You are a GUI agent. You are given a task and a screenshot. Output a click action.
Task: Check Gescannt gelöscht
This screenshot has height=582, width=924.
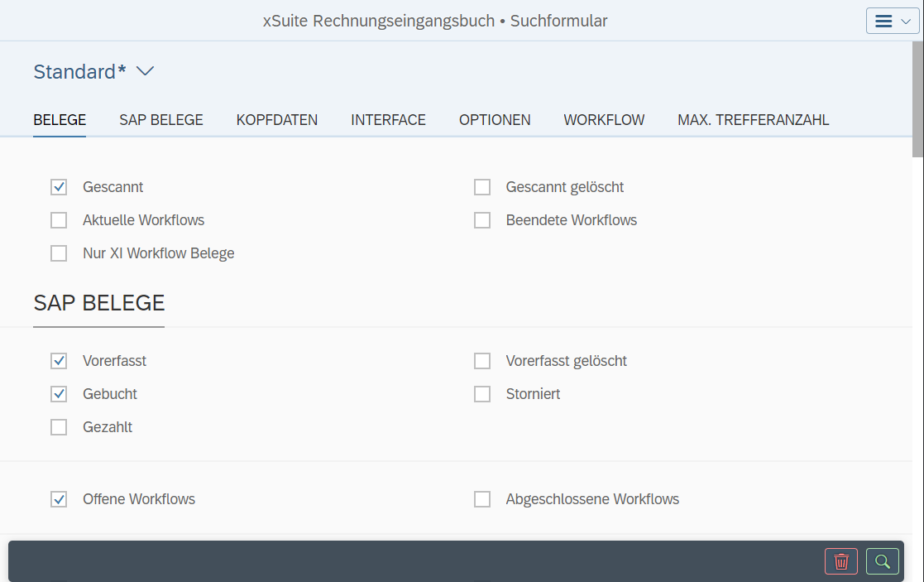click(482, 186)
